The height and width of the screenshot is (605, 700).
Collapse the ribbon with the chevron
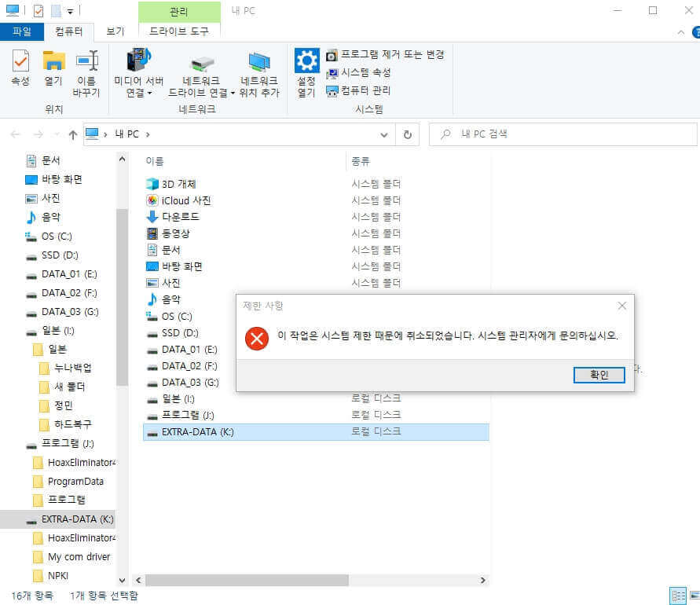681,32
